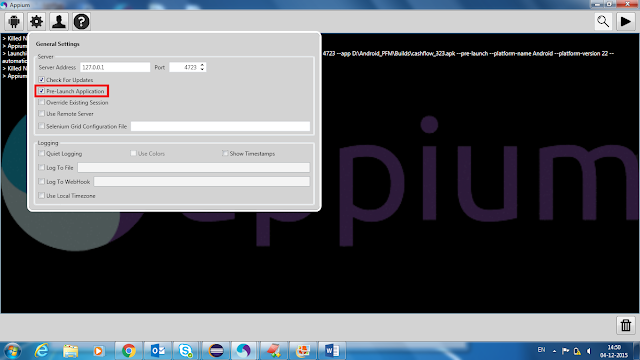The width and height of the screenshot is (640, 360).
Task: Click Log To WebHook URL field
Action: click(202, 182)
